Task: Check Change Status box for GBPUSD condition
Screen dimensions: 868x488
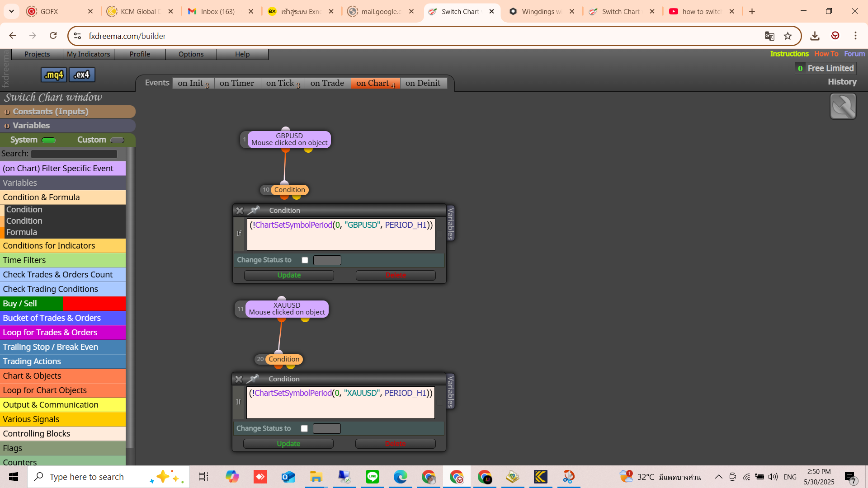Action: tap(305, 260)
